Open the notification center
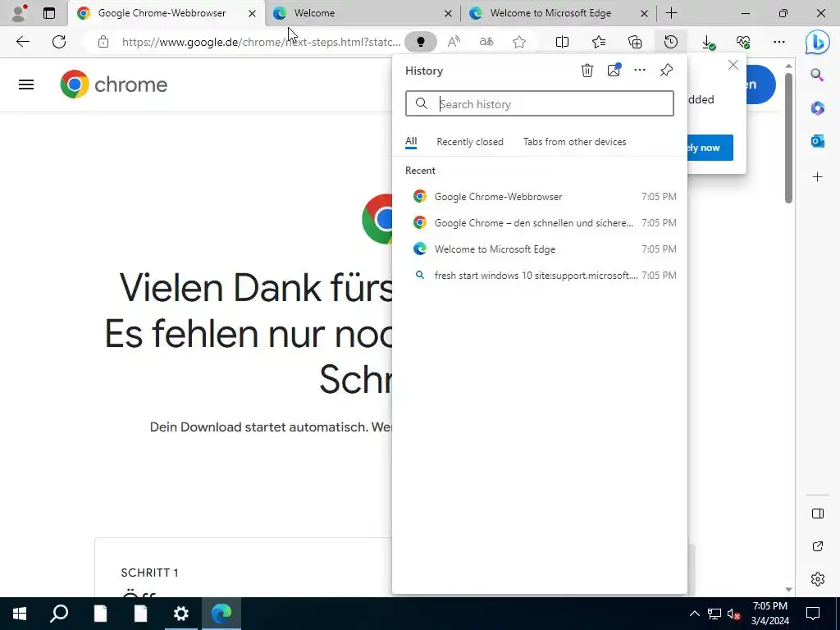 point(813,614)
